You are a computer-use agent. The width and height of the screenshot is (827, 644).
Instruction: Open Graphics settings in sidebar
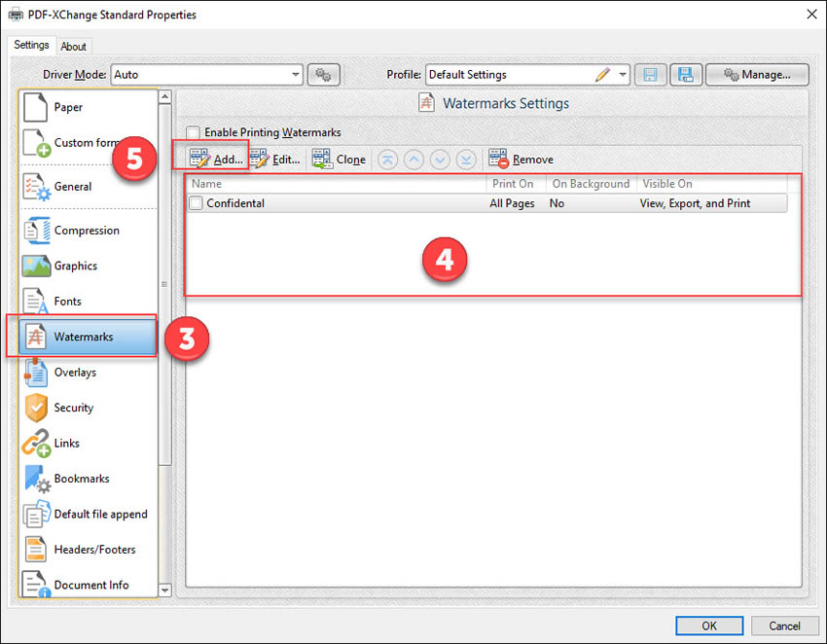pos(89,266)
